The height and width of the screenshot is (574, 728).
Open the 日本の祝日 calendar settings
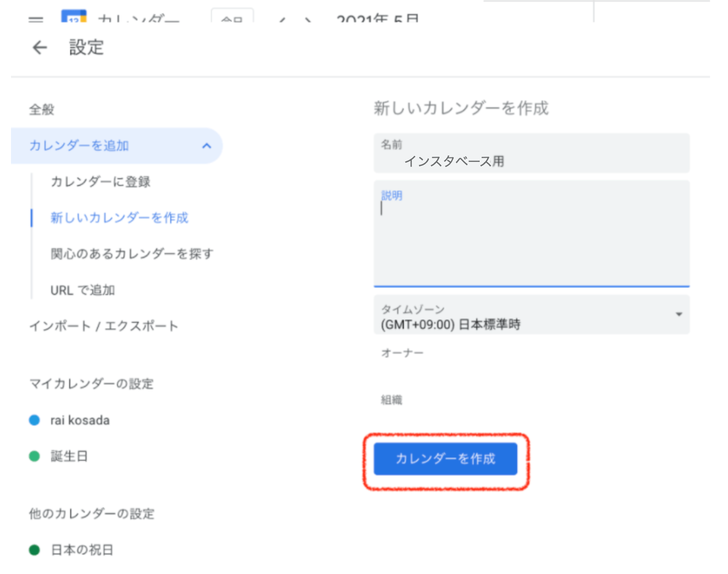coord(82,550)
